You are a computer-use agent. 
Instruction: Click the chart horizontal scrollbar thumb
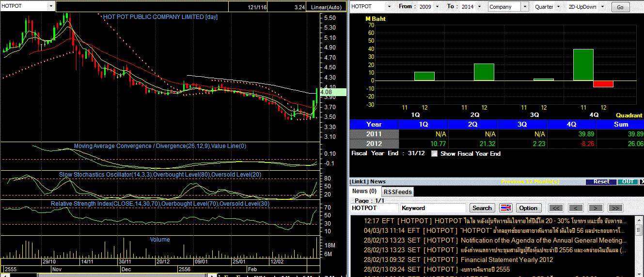(x=121, y=276)
